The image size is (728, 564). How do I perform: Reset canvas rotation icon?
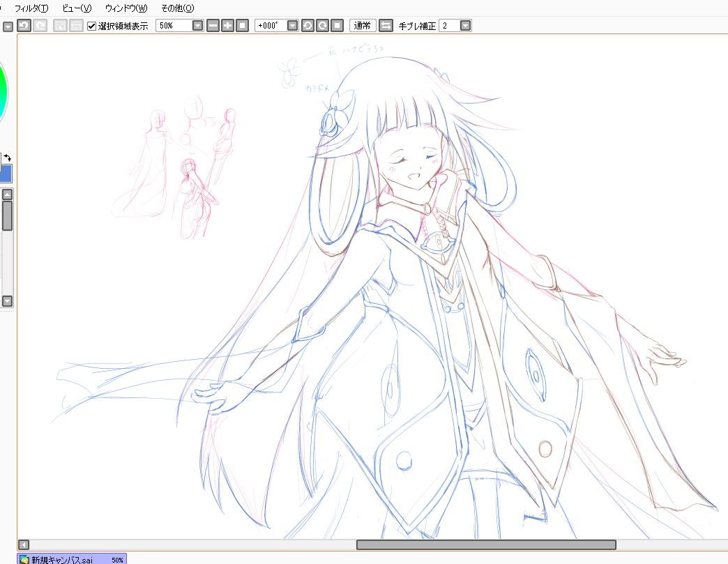338,26
